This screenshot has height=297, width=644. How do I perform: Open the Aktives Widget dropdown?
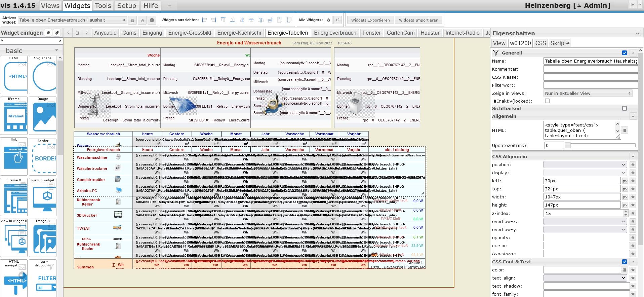(x=72, y=20)
